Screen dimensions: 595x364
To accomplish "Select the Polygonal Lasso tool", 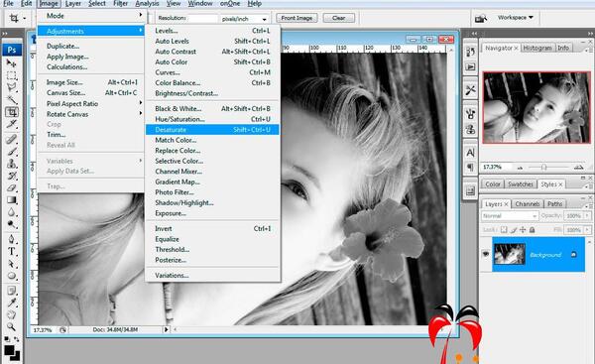I will click(x=11, y=87).
